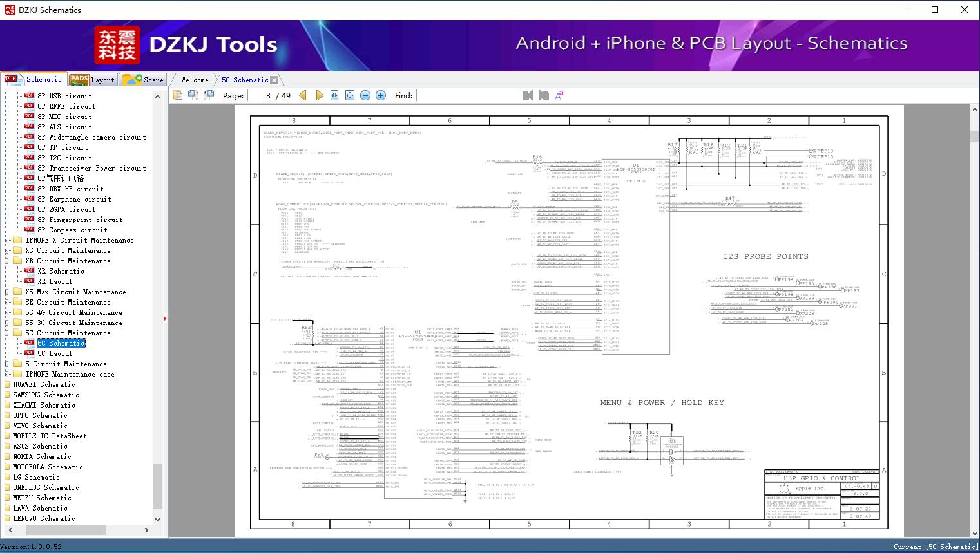This screenshot has width=980, height=553.
Task: Click the folder icon of XIAOMI Schematic
Action: point(6,405)
